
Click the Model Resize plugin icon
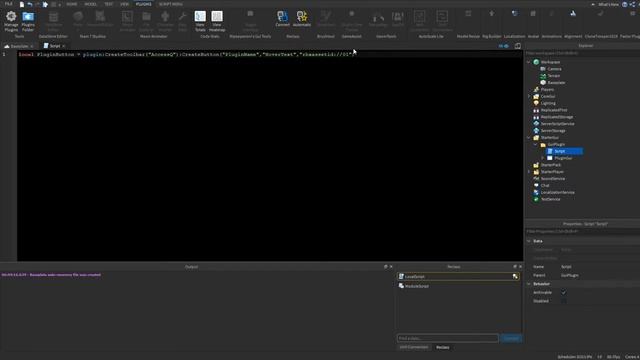pos(468,13)
